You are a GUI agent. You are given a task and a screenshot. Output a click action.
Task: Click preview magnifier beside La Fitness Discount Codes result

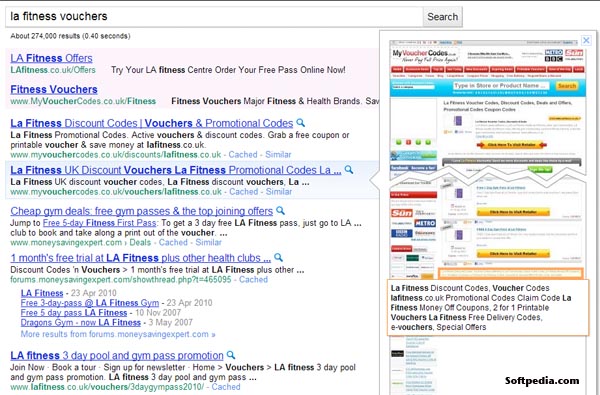click(x=301, y=123)
